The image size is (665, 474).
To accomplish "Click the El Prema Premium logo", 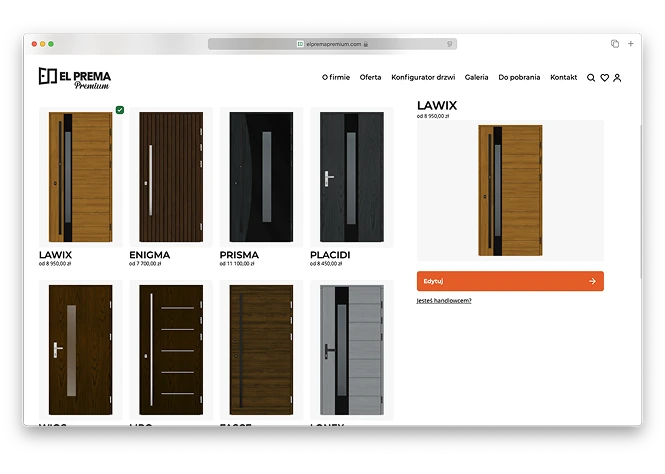I will pos(75,78).
